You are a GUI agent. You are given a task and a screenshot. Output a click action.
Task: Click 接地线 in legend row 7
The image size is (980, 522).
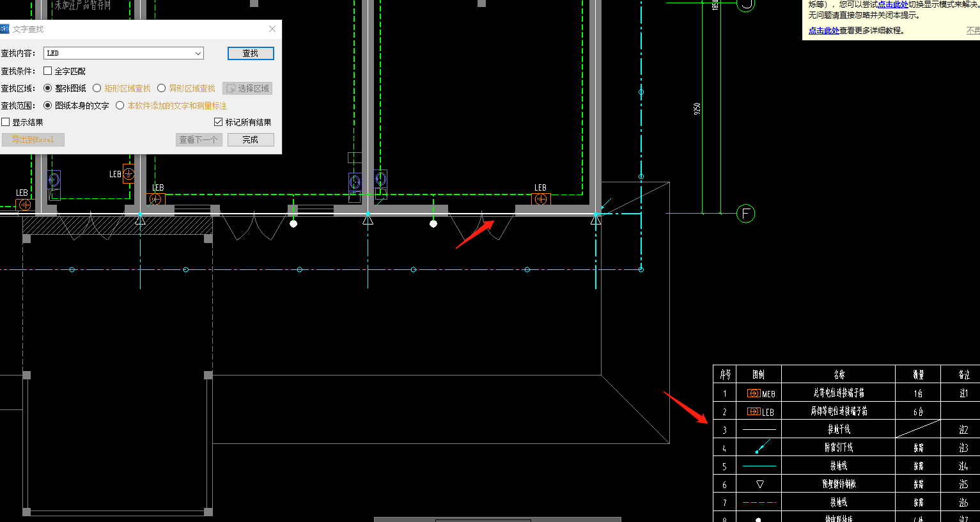[x=839, y=502]
